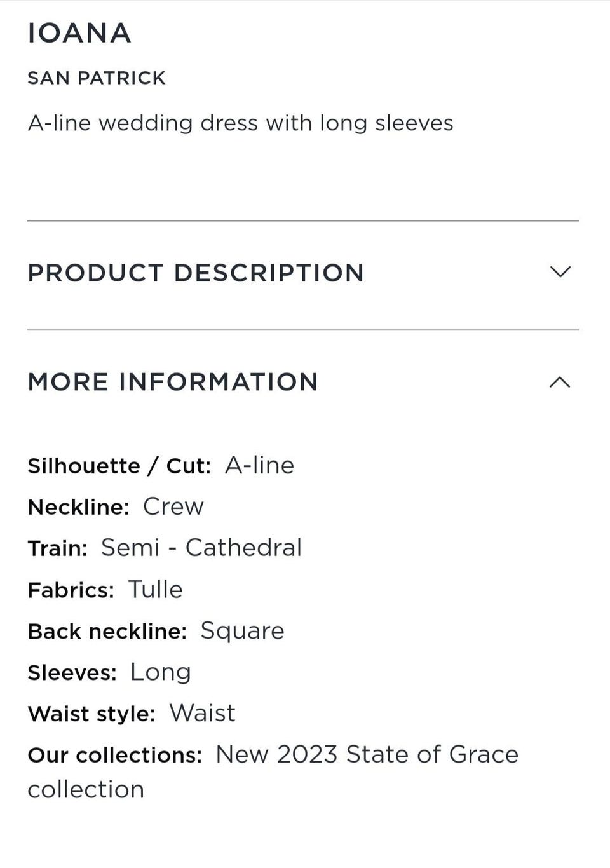Screen dimensions: 610x868
Task: Open the Product Description section heading
Action: pyautogui.click(x=196, y=273)
